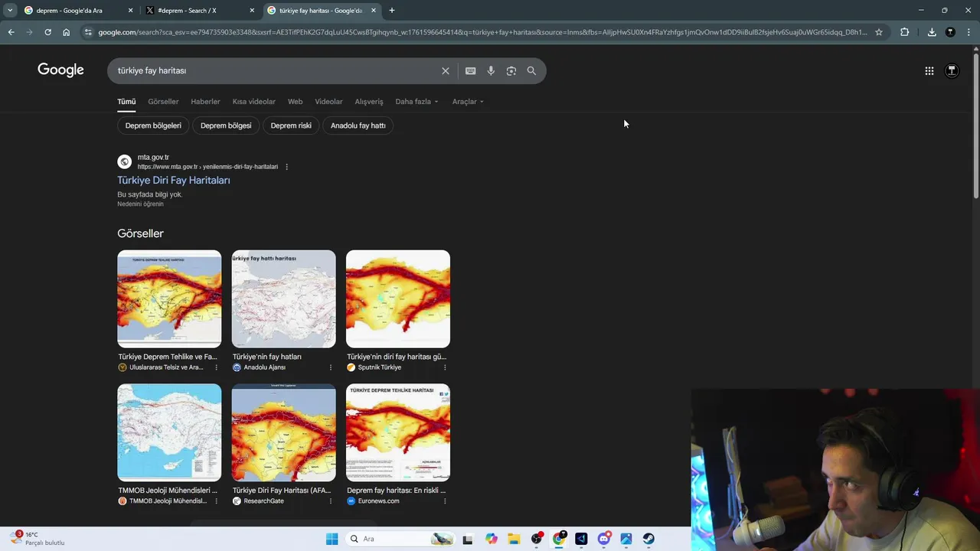Screen dimensions: 980x551
Task: Open File Explorer from the taskbar
Action: pyautogui.click(x=514, y=539)
